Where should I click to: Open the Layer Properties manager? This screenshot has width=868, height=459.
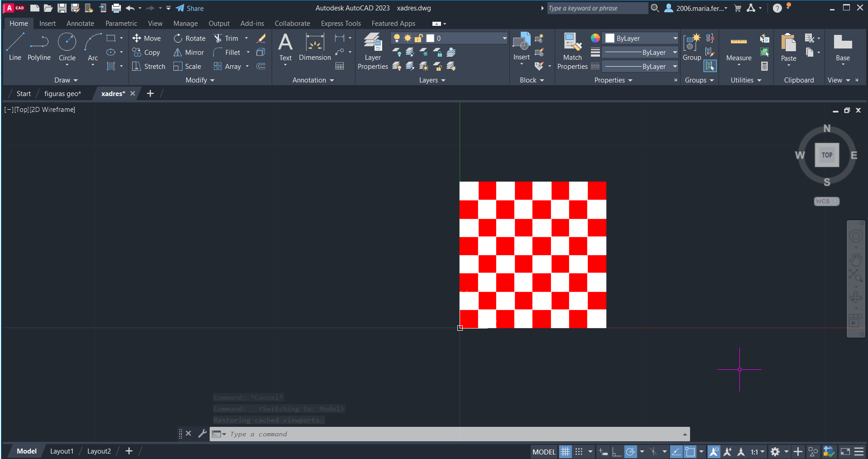click(373, 51)
